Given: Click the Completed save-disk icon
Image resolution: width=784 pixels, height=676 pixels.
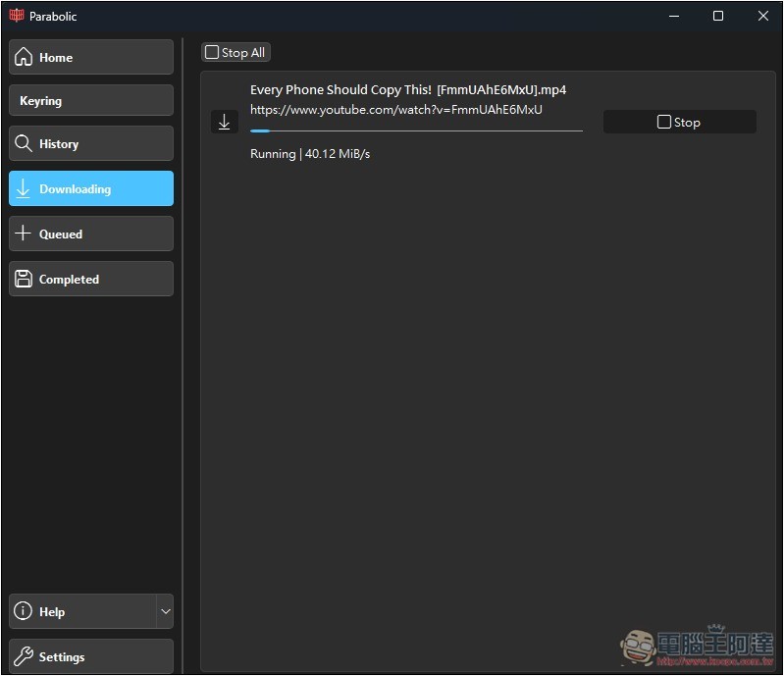Looking at the screenshot, I should point(24,280).
